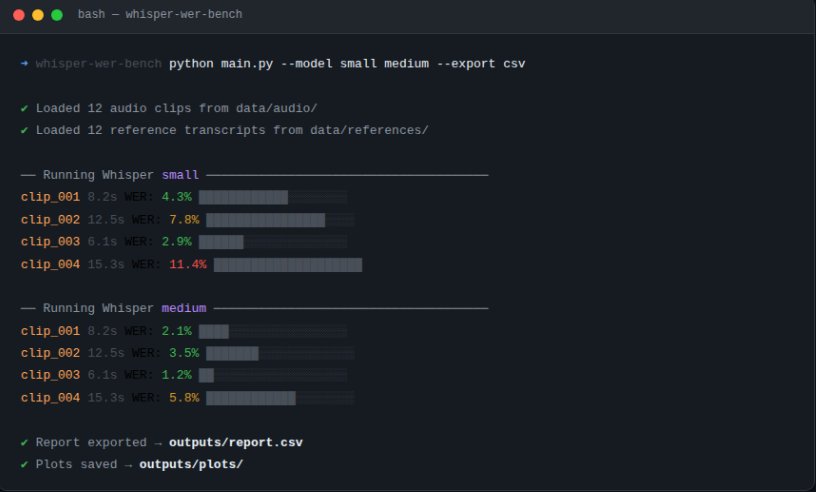
Task: Click the progress bar beside 7.8% WER
Action: tap(280, 220)
